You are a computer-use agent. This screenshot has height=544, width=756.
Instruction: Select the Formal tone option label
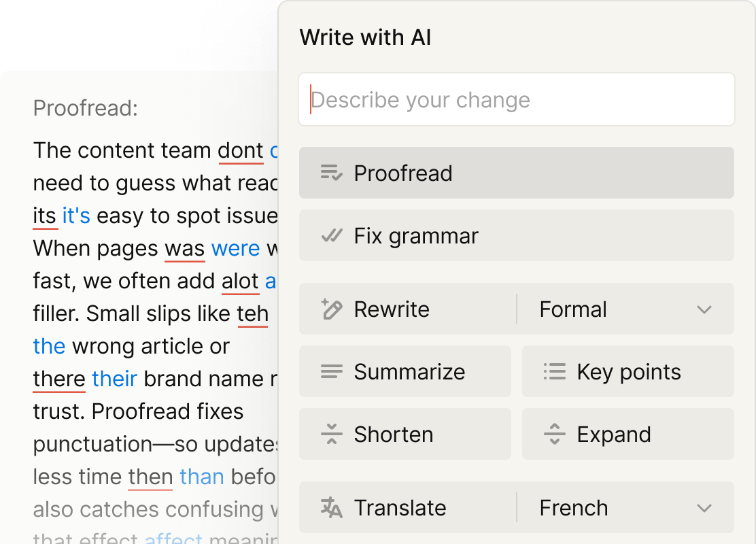(573, 309)
